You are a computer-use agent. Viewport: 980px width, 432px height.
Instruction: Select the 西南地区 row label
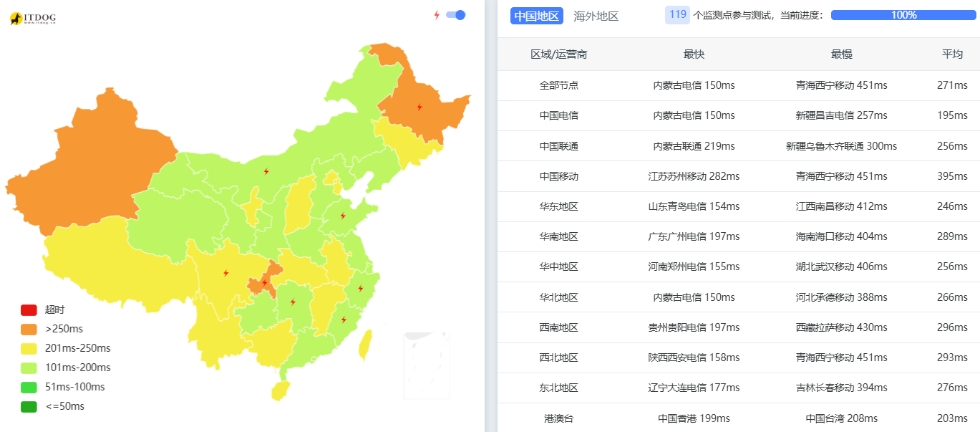click(559, 327)
